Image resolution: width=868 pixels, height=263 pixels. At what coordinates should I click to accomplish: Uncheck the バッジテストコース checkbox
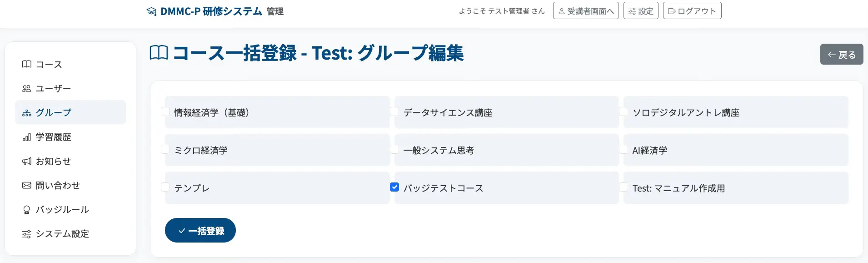394,187
